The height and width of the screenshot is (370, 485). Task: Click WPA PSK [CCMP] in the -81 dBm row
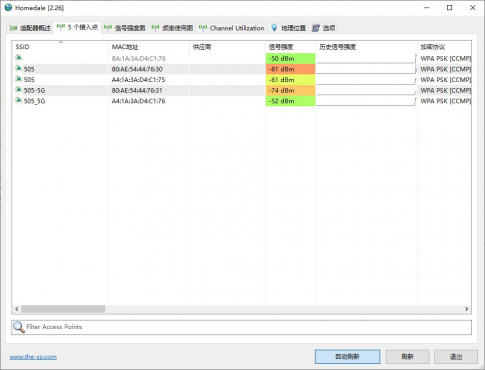coord(446,69)
